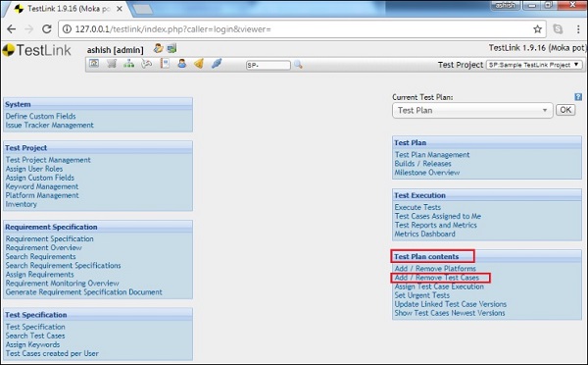
Task: Click OK button next to Test Plan
Action: tap(565, 110)
